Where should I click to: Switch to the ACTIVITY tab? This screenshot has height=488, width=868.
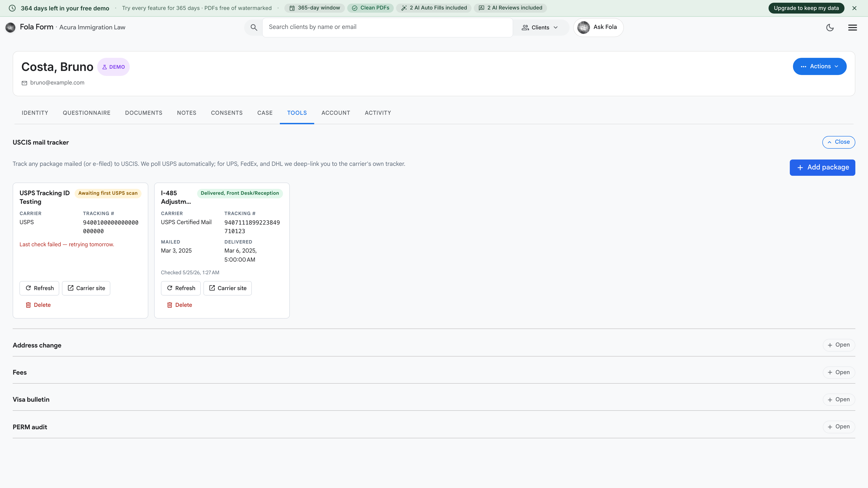378,113
